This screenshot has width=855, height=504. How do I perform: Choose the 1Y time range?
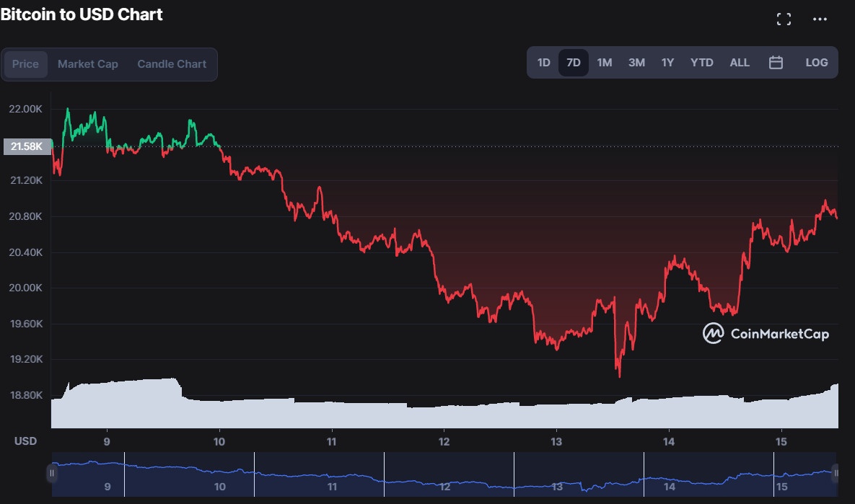tap(667, 63)
